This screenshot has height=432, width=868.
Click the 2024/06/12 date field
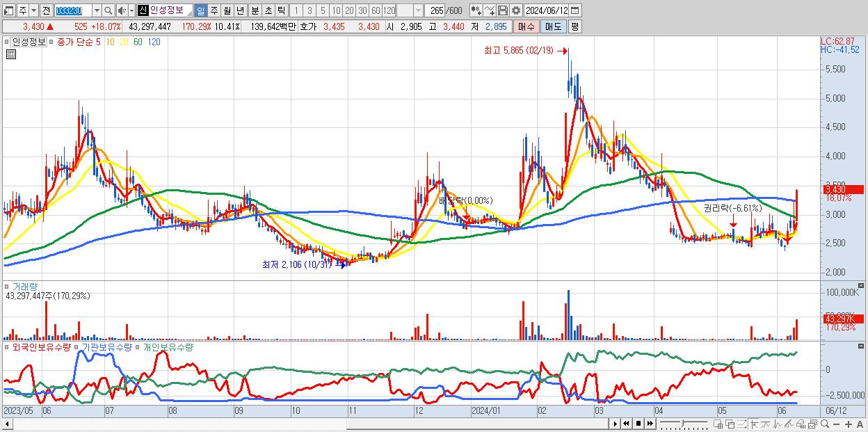pyautogui.click(x=546, y=10)
